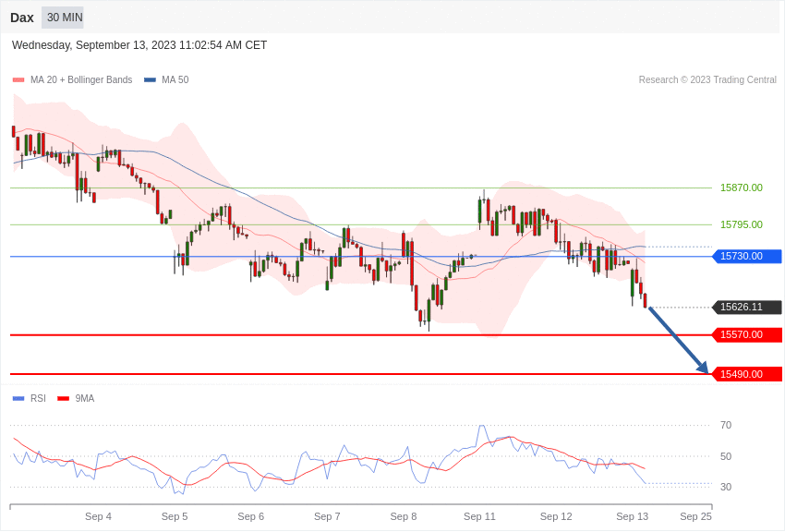Click the Sep 7 date axis label
The image size is (785, 532).
[x=327, y=516]
